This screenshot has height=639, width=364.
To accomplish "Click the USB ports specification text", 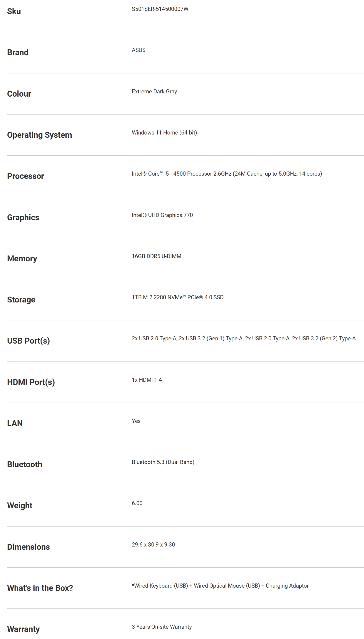I will [244, 339].
